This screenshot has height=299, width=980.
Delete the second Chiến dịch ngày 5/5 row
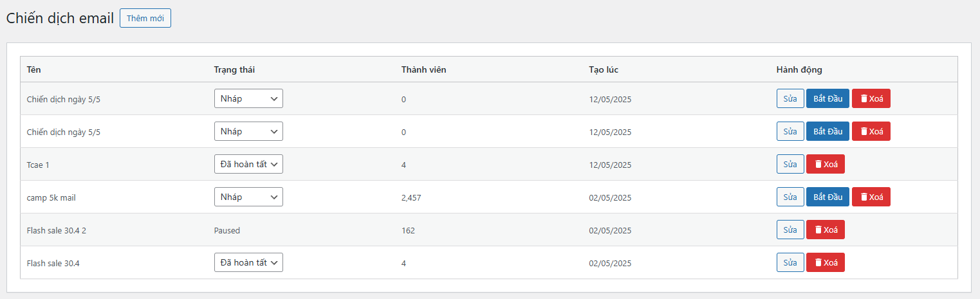tap(871, 131)
